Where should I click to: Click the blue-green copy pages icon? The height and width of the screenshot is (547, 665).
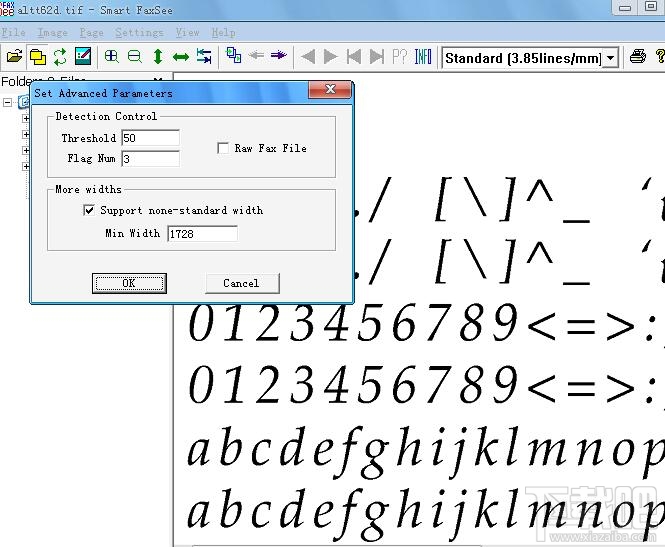(x=234, y=56)
